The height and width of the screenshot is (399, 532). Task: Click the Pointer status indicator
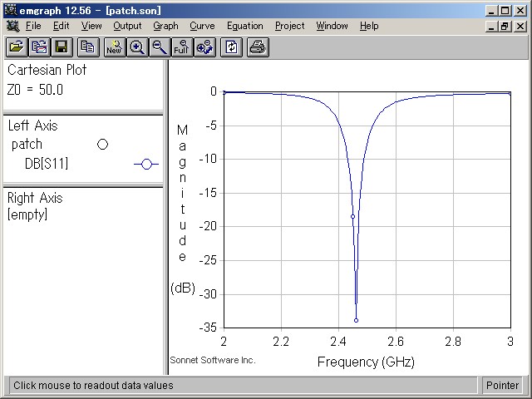pos(502,386)
